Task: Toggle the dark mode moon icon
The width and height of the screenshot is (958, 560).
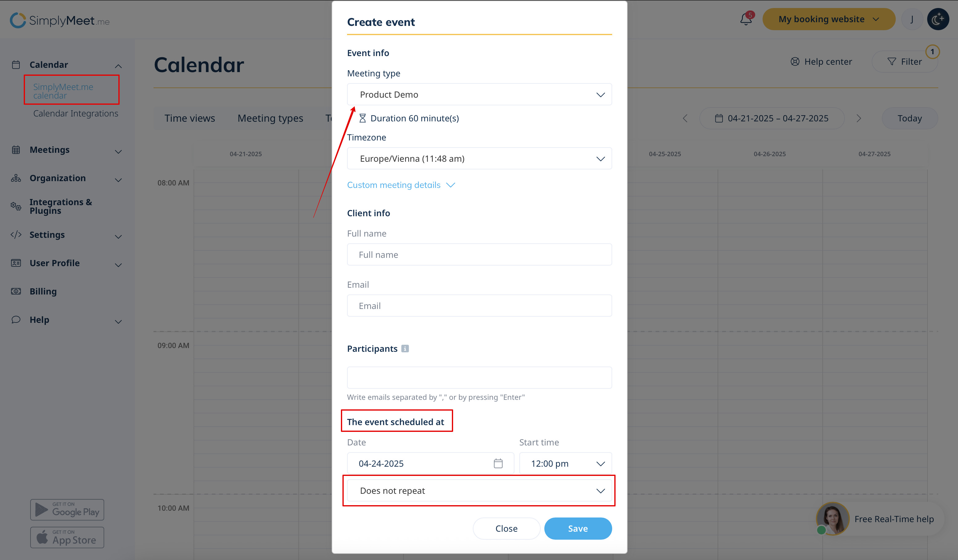Action: coord(938,19)
